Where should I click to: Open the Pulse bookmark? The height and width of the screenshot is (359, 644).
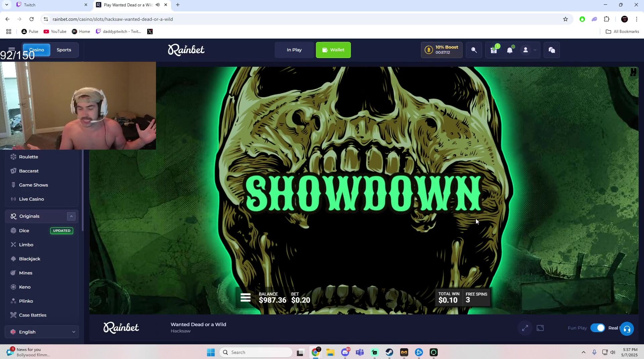(30, 32)
